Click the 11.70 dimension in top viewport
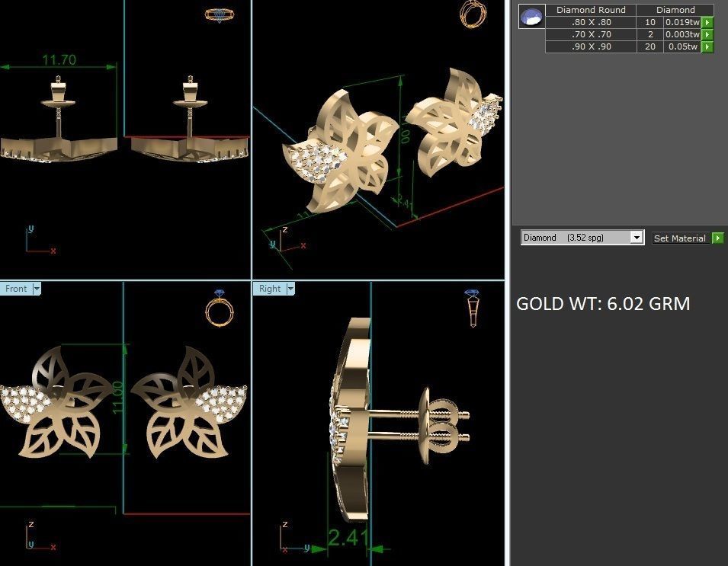Viewport: 728px width, 566px height. tap(59, 60)
